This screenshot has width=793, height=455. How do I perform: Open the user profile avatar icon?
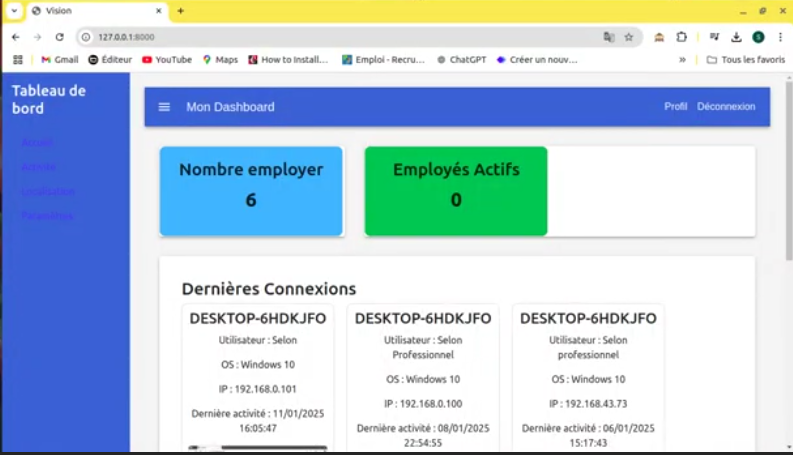(758, 37)
